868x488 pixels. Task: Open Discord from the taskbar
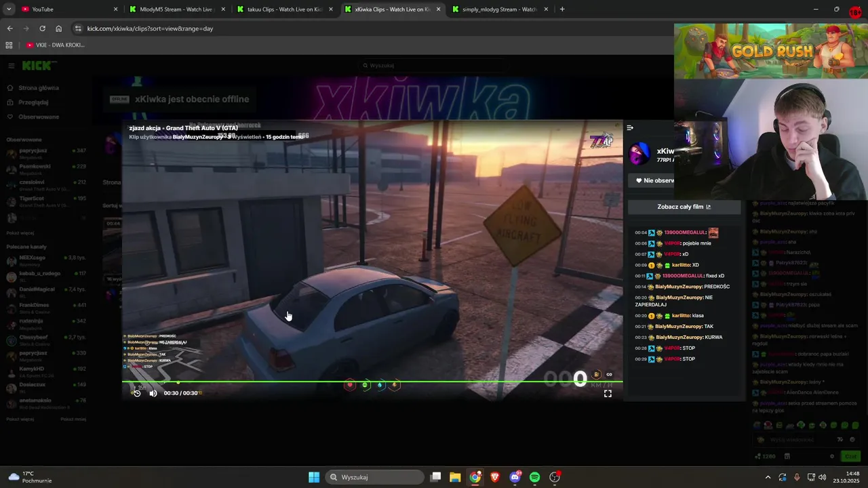click(x=515, y=477)
